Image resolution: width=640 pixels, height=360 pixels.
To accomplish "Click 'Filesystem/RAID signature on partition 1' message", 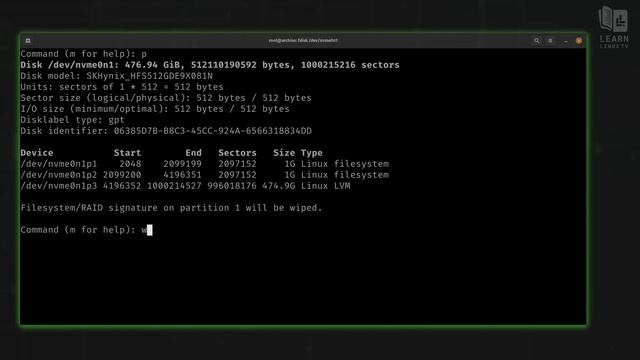I will tap(171, 208).
